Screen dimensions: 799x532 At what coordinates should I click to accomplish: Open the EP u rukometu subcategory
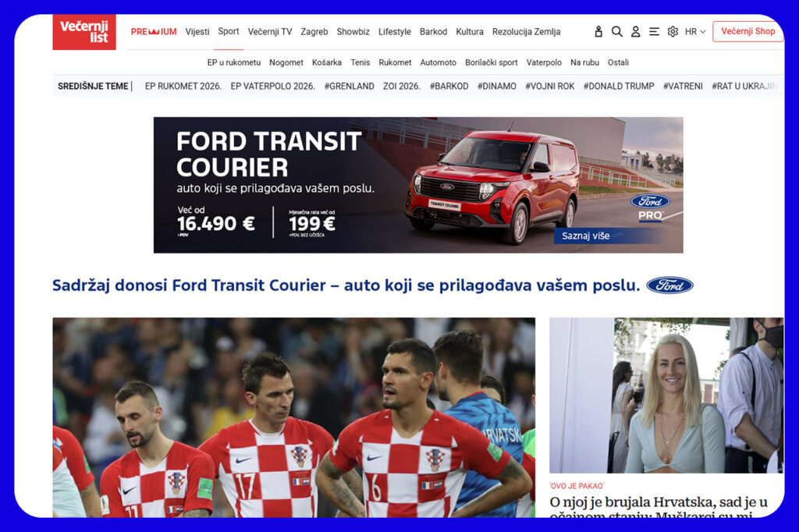pos(234,62)
